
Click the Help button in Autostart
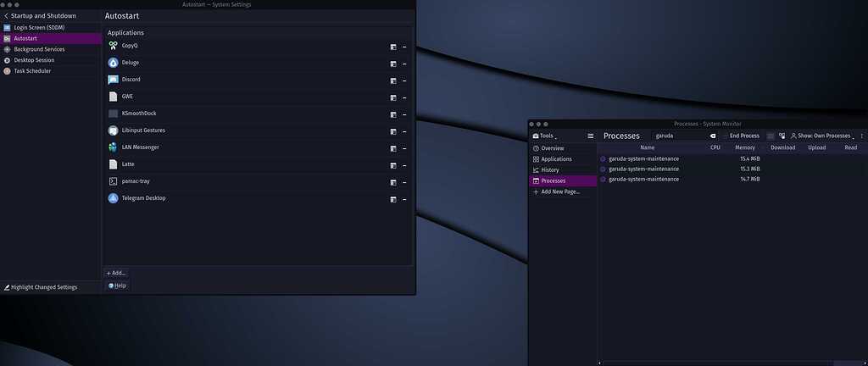point(117,286)
